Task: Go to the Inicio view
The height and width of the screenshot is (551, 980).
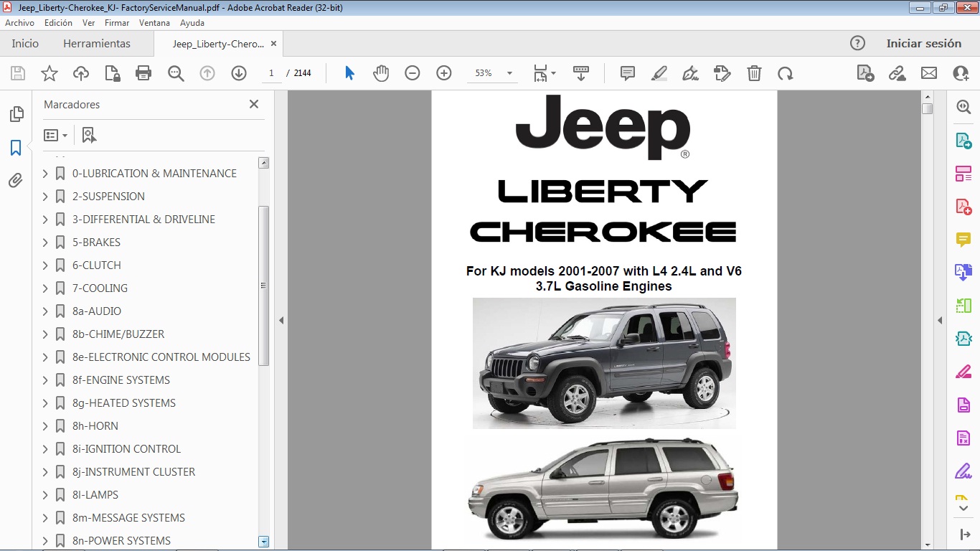Action: point(24,43)
